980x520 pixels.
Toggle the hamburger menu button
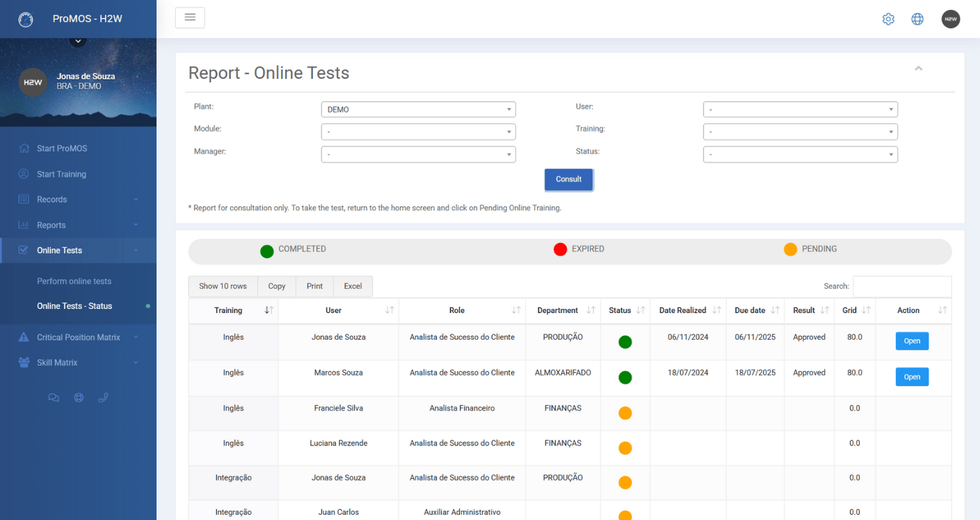(190, 18)
